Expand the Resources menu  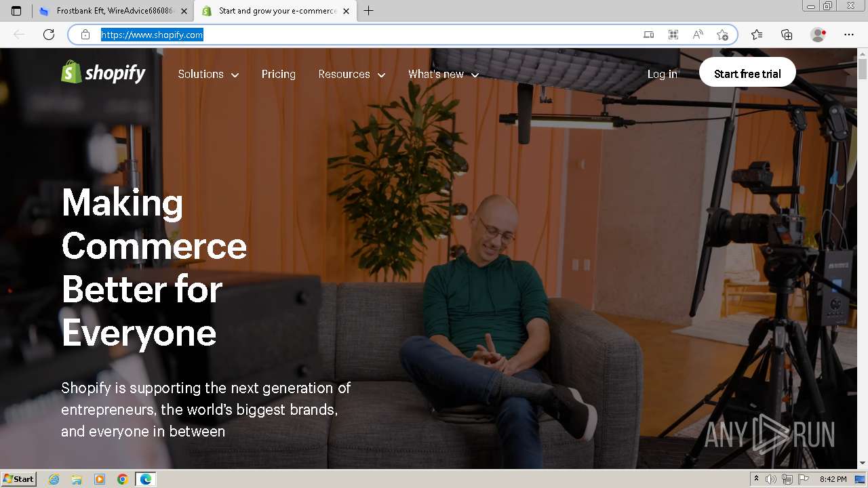coord(352,75)
